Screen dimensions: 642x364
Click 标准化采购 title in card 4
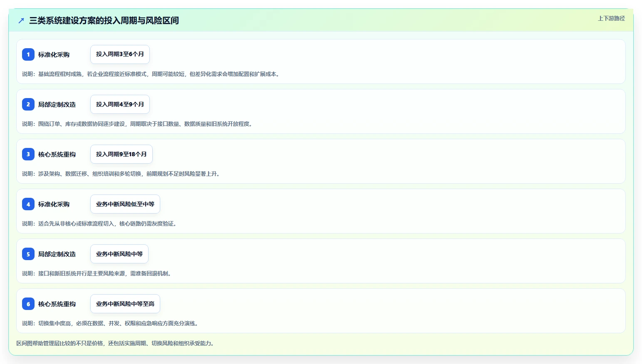[54, 204]
